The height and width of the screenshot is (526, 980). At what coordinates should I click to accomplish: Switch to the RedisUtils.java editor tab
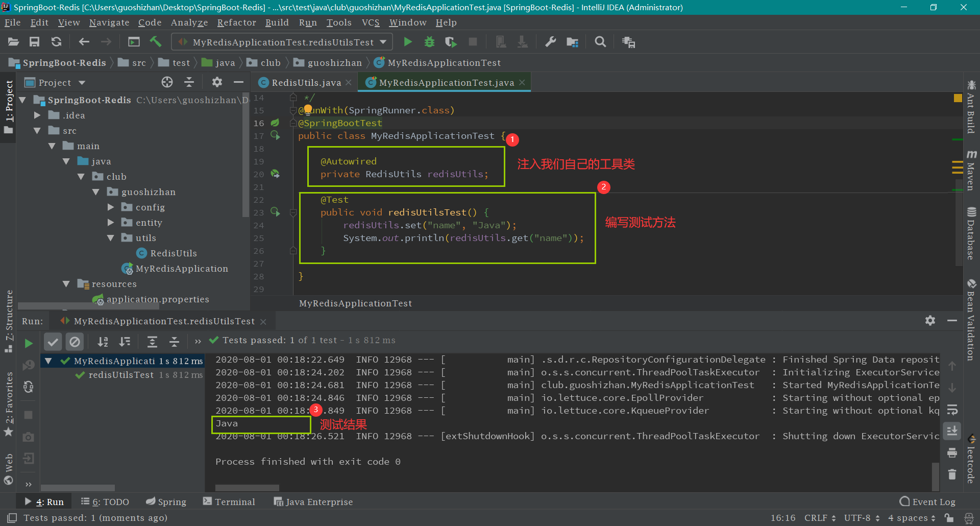(305, 82)
